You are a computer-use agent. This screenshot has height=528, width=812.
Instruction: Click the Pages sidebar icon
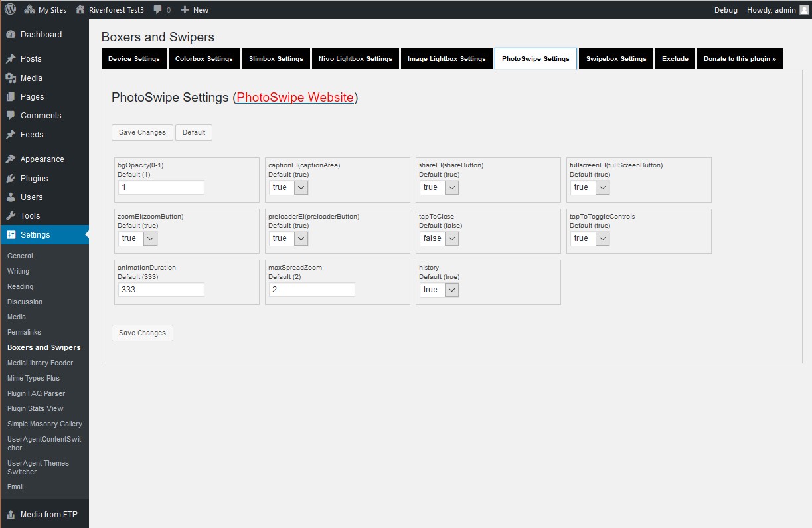click(x=11, y=97)
